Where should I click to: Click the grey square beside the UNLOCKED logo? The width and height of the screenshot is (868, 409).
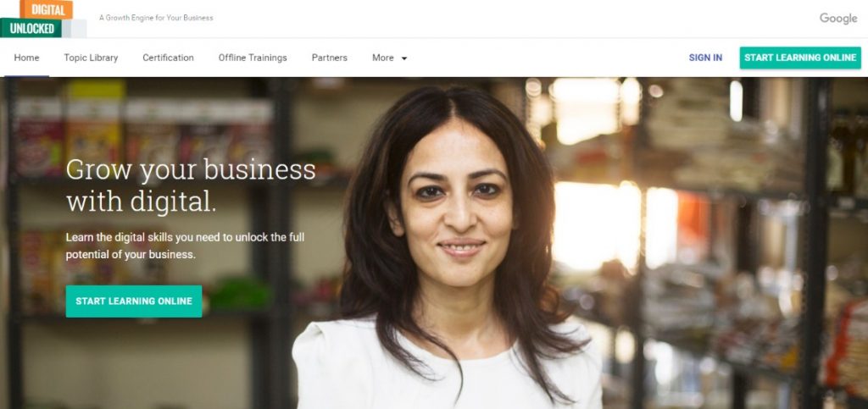click(x=75, y=28)
